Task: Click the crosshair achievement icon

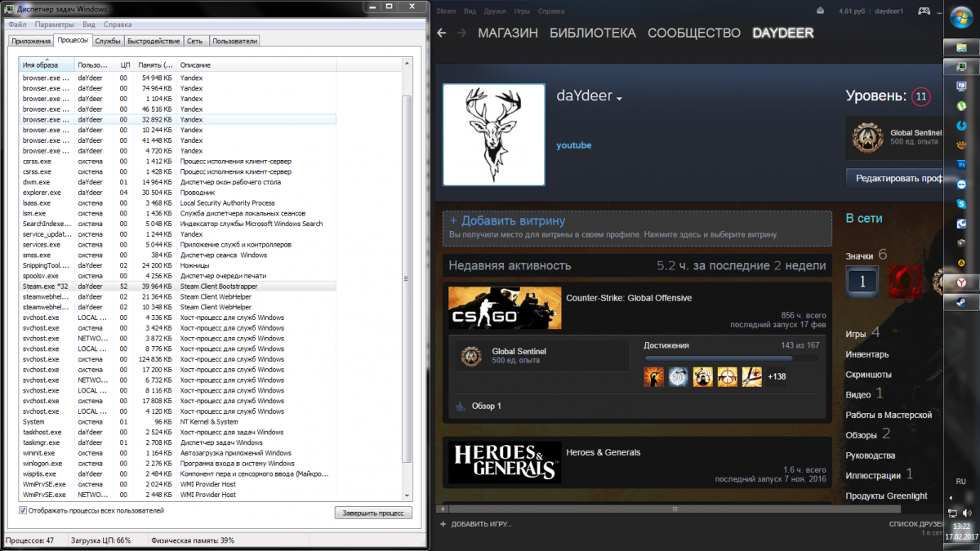Action: click(727, 376)
